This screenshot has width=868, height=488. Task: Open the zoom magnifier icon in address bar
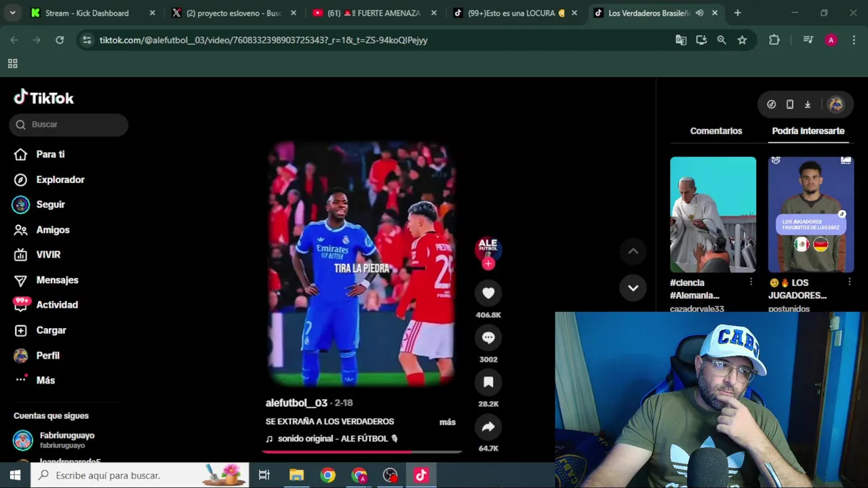click(722, 40)
